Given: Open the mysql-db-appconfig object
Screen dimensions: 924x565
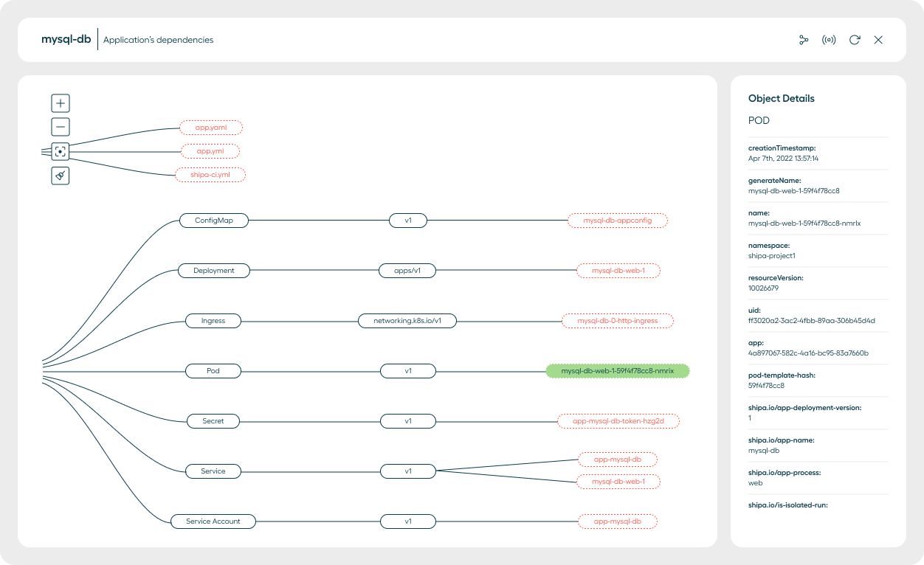Looking at the screenshot, I should pyautogui.click(x=618, y=221).
